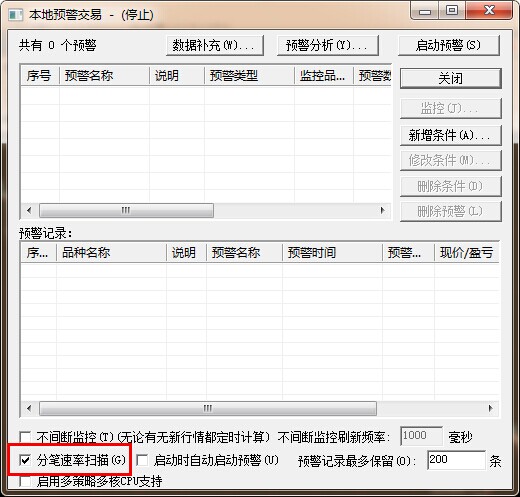Click the 预警类型 column header in alert list

coord(249,76)
